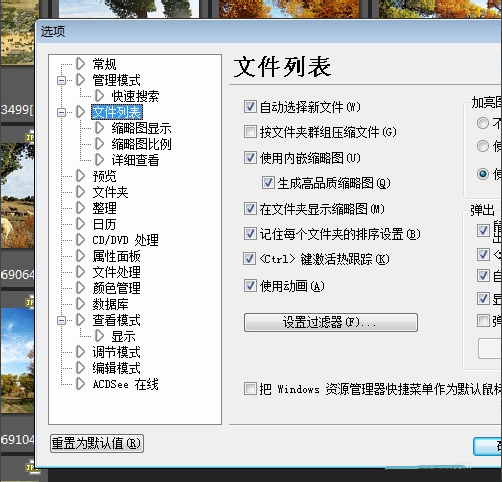Toggle third checkbox in 弹出 group
The height and width of the screenshot is (482, 502).
tap(483, 276)
